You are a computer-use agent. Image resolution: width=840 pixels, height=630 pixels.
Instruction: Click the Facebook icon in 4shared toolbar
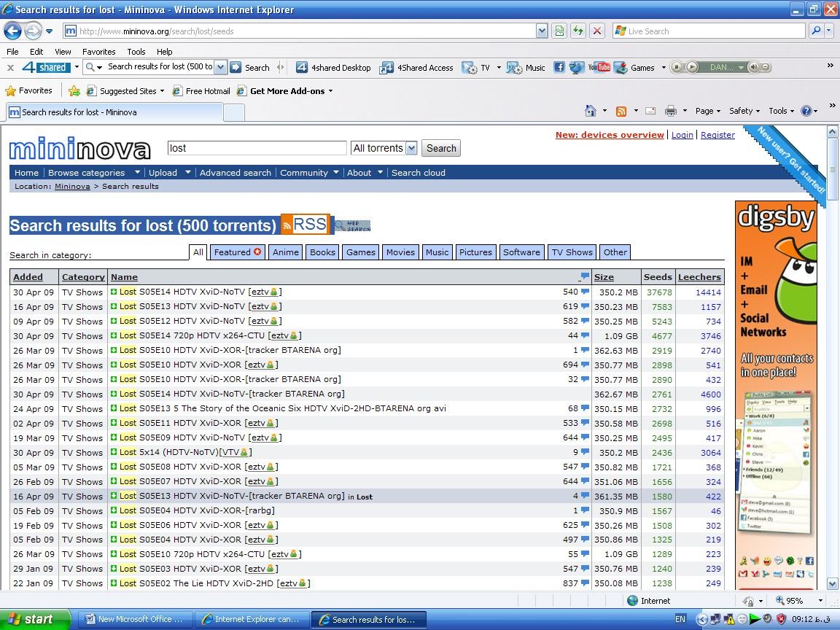coord(559,67)
